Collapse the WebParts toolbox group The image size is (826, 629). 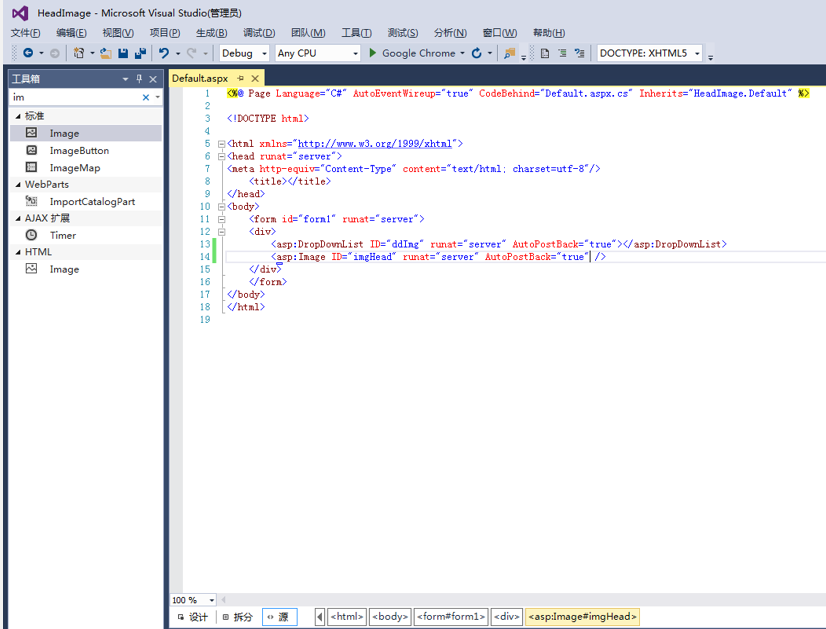coord(18,184)
